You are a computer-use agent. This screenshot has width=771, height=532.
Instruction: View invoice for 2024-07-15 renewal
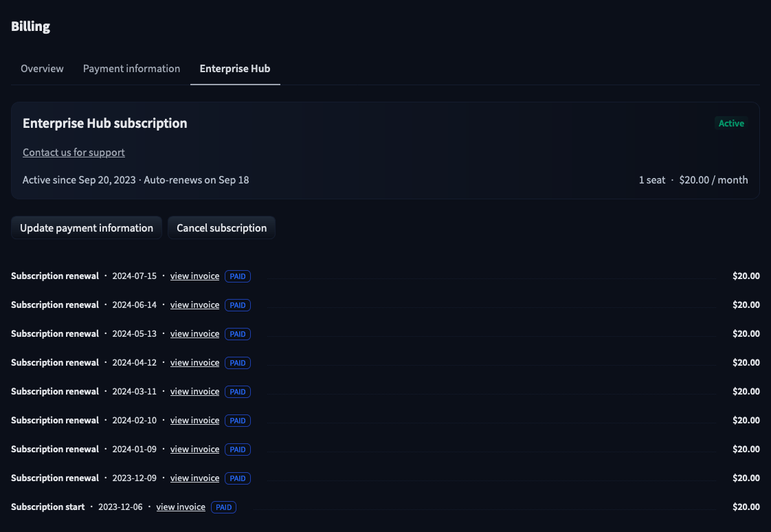coord(194,276)
